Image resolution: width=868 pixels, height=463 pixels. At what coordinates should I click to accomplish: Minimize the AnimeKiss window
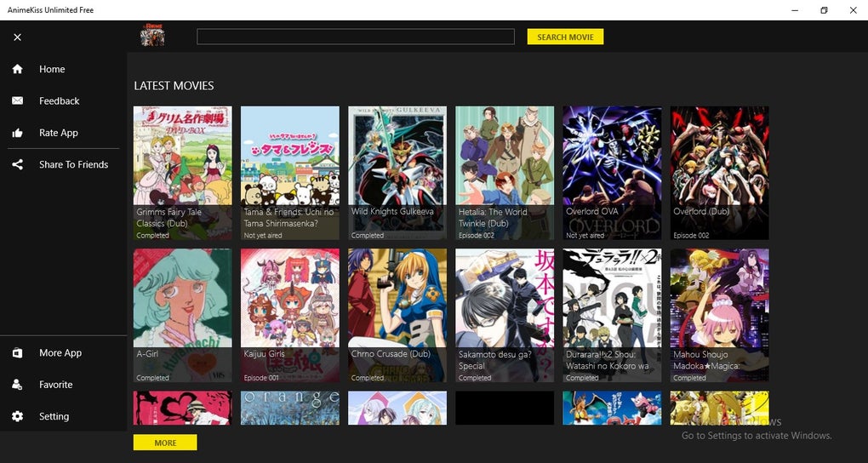(x=795, y=10)
